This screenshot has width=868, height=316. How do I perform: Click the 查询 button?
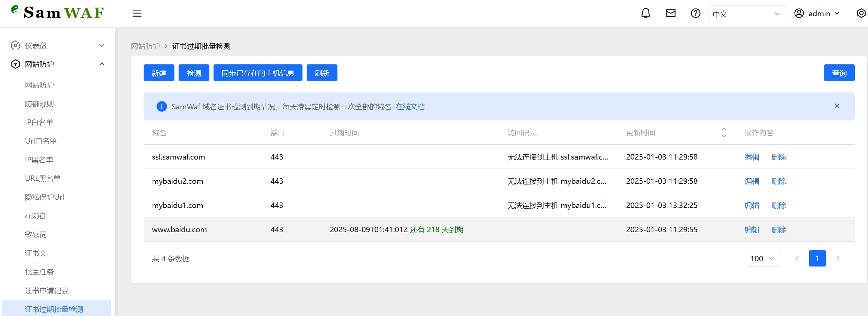839,73
